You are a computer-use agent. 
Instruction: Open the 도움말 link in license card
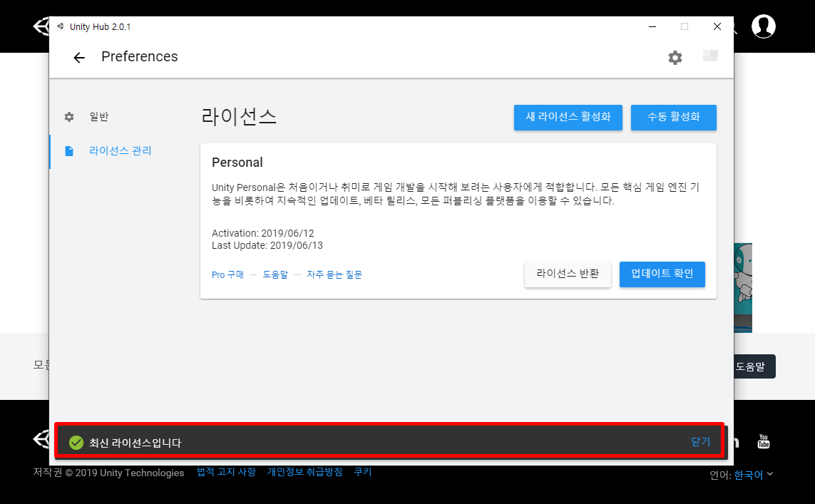(275, 275)
